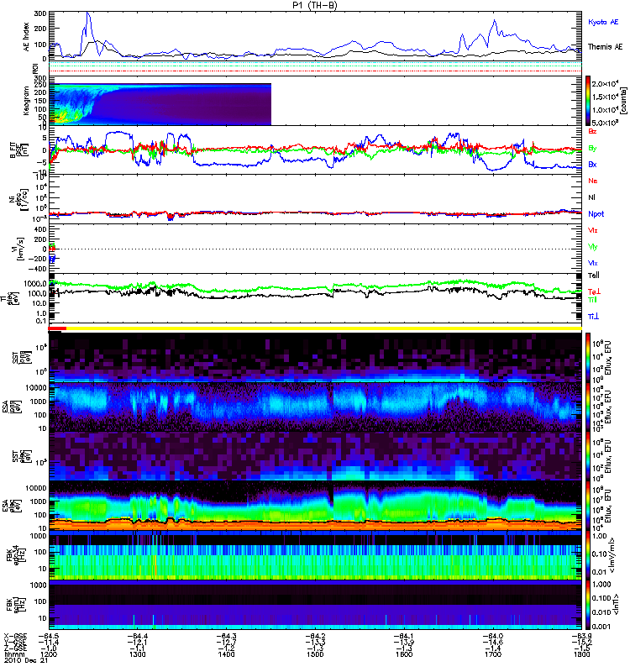Viewport: 630px width, 672px height.
Task: Click the blue Bx legend label
Action: coord(593,165)
